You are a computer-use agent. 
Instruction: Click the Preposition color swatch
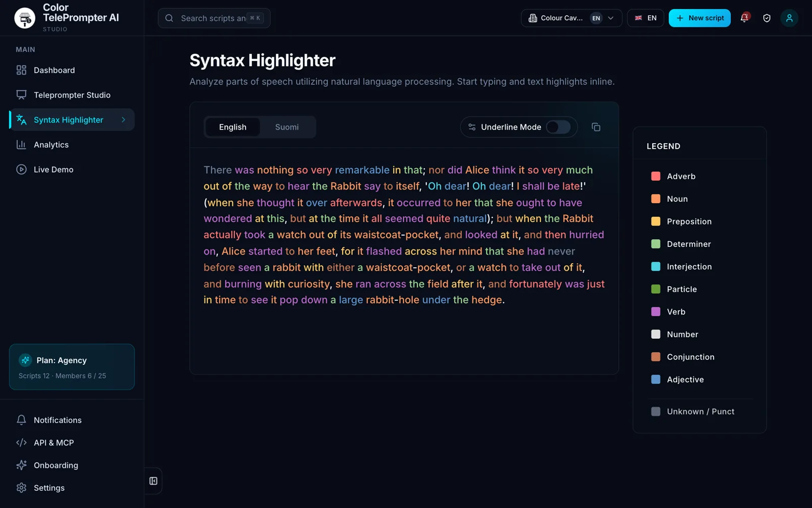coord(656,221)
